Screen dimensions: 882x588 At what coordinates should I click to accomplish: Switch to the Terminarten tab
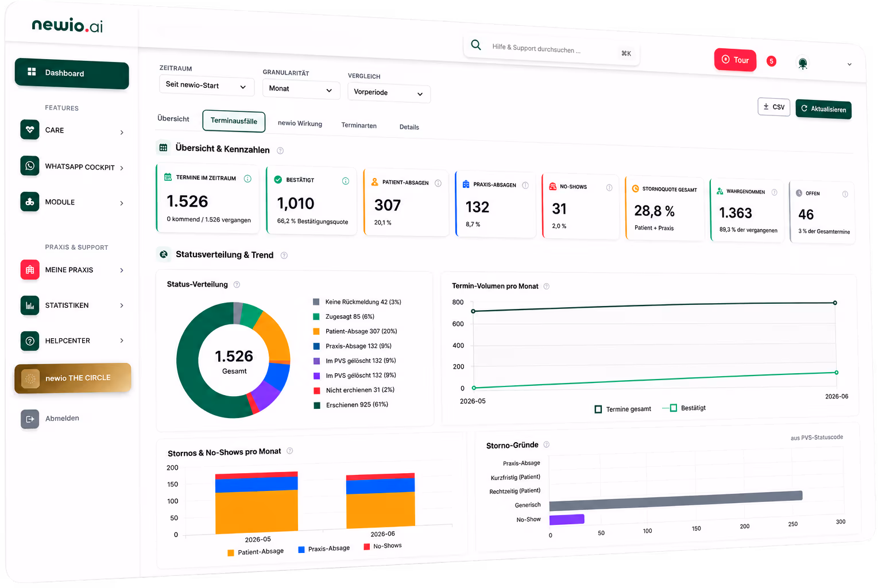pyautogui.click(x=359, y=125)
